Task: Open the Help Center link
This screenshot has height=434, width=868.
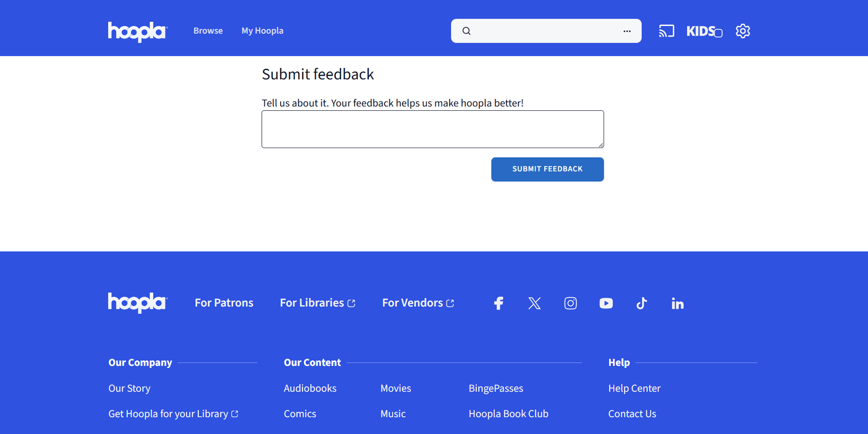Action: (634, 388)
